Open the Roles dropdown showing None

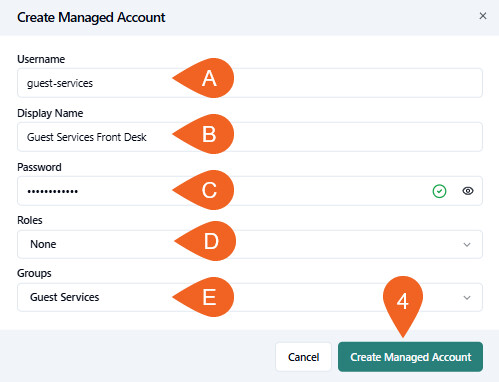pos(250,244)
